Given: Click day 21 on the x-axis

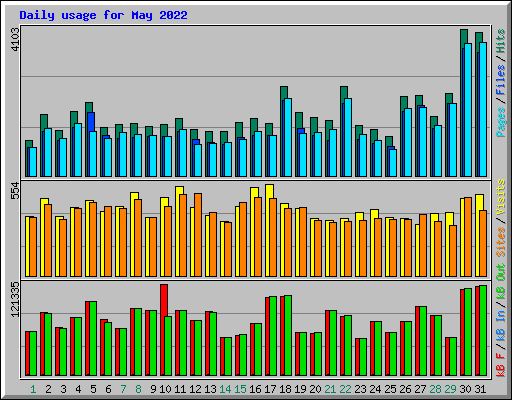Looking at the screenshot, I should click(330, 389).
